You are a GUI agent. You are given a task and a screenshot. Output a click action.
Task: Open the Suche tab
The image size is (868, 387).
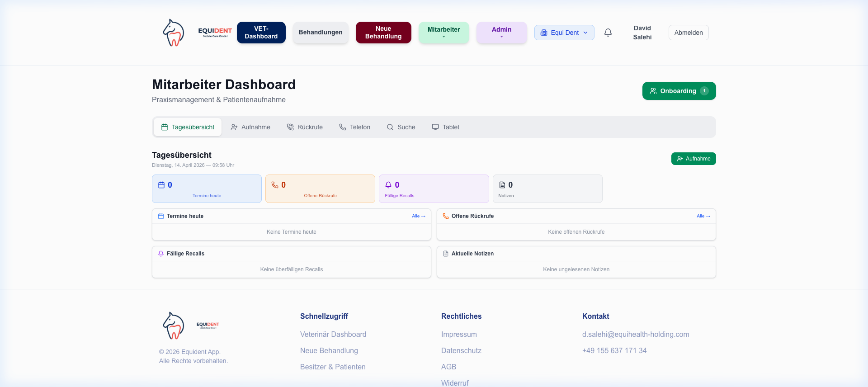pyautogui.click(x=401, y=127)
